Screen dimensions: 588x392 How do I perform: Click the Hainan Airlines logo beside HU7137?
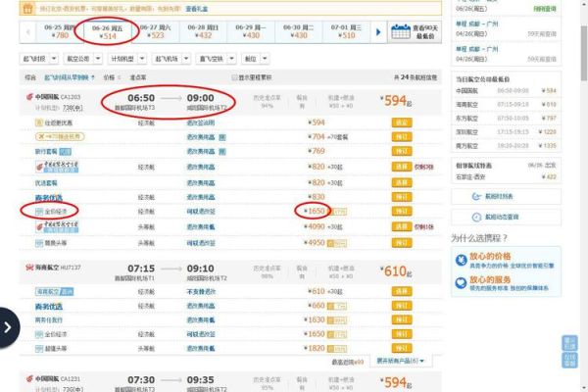tap(29, 268)
